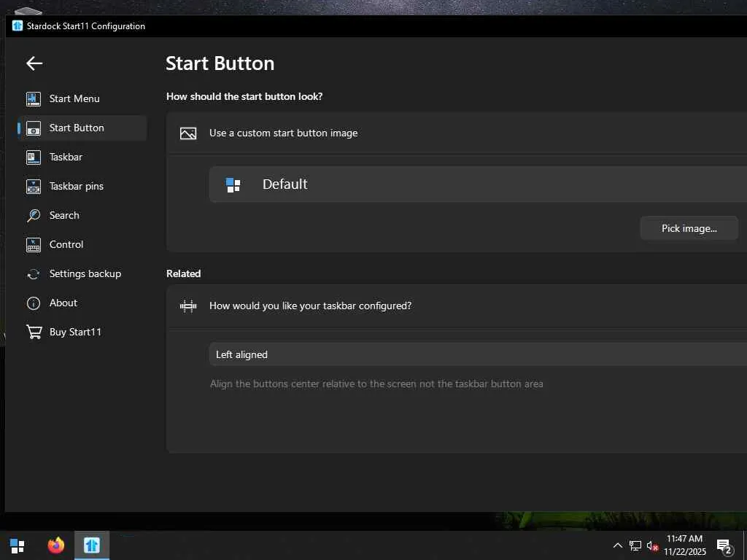
Task: Click the Buy Start11 cart icon
Action: pyautogui.click(x=34, y=332)
